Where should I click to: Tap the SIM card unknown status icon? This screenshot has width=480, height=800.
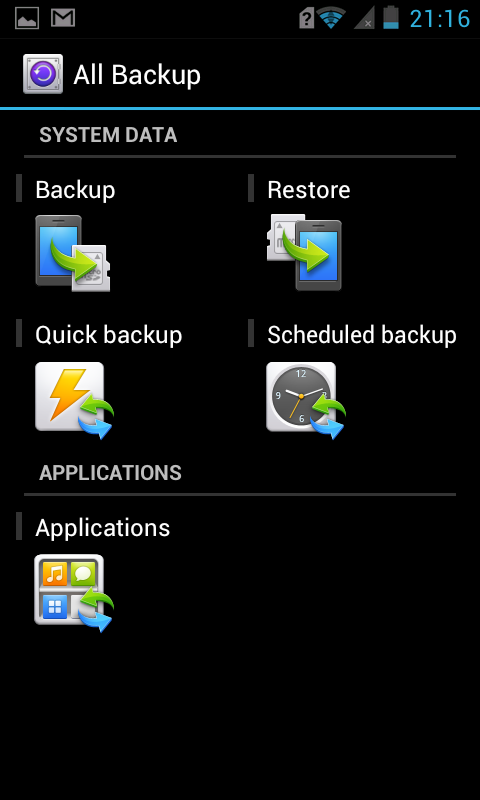306,19
